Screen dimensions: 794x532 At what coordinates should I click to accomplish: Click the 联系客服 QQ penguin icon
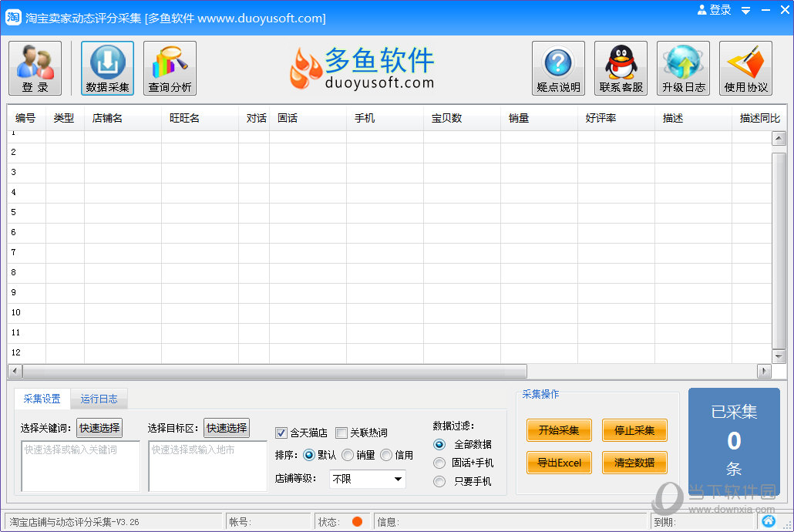(621, 69)
